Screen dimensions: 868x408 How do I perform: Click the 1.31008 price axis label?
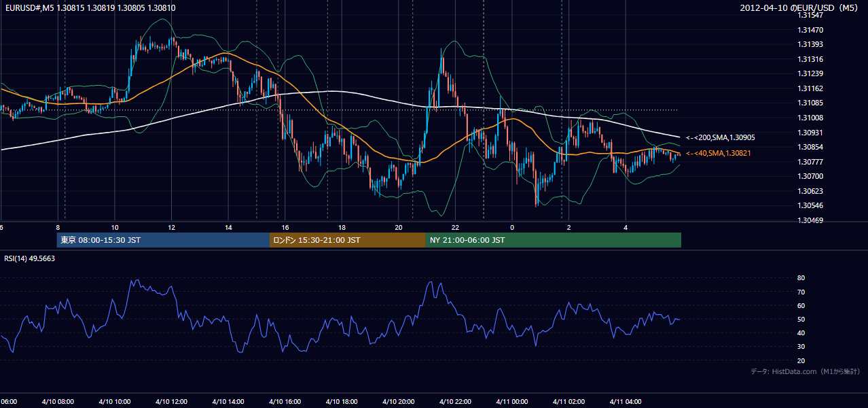(x=810, y=118)
